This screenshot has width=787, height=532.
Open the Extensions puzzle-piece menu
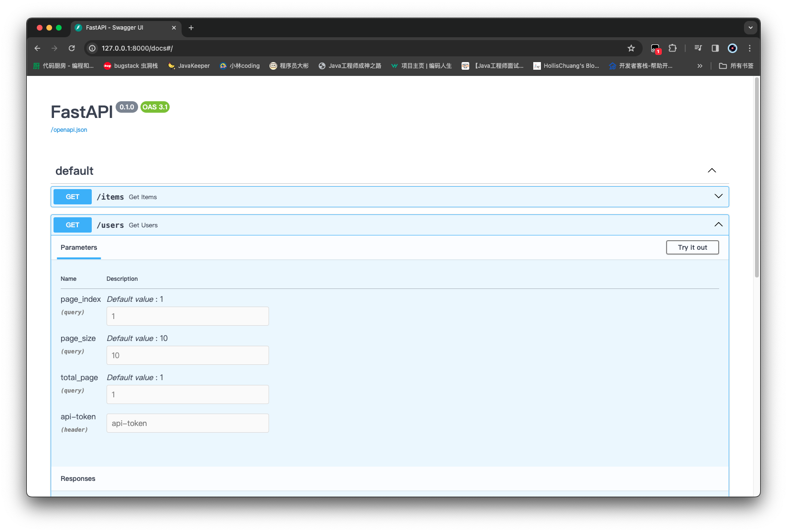point(673,48)
